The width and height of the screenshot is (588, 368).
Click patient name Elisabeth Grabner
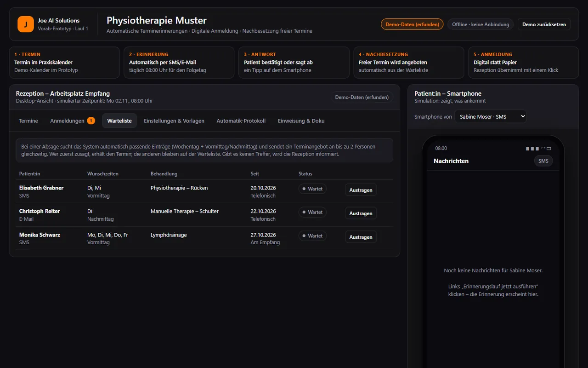pos(41,188)
